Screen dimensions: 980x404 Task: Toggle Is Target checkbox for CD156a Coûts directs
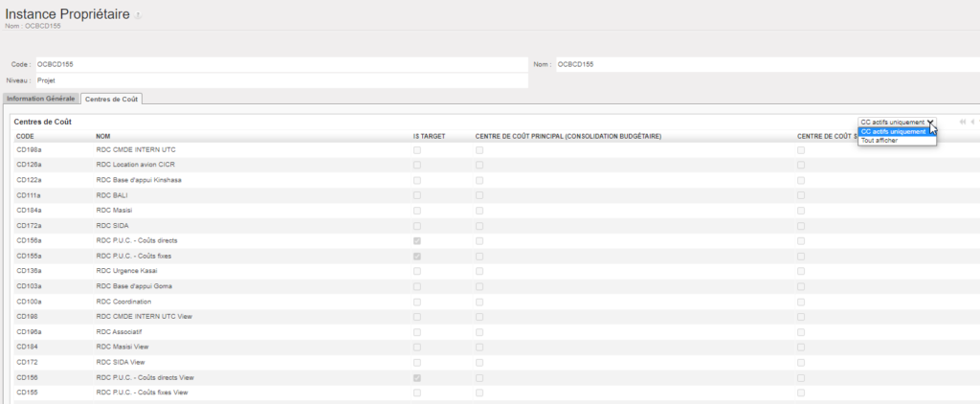pos(416,240)
